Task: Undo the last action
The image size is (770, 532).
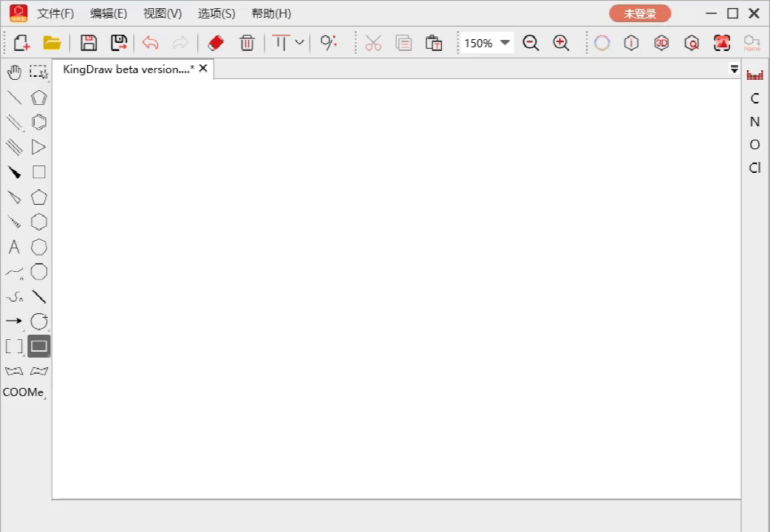Action: point(150,44)
